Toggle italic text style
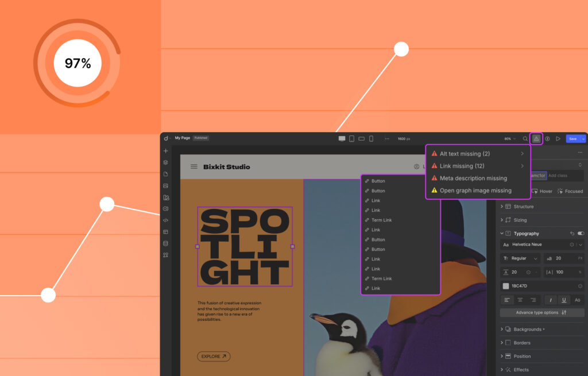588x376 pixels. [550, 300]
